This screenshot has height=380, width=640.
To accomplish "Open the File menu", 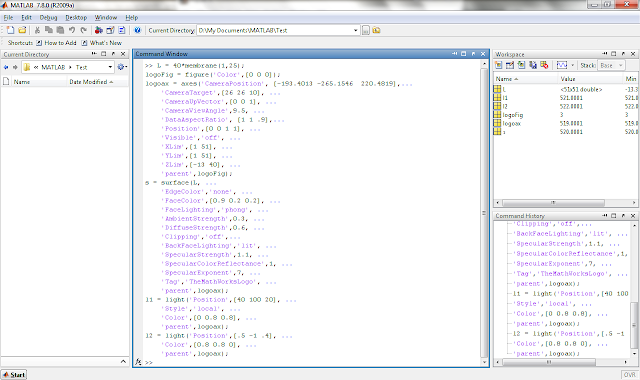I will 8,18.
